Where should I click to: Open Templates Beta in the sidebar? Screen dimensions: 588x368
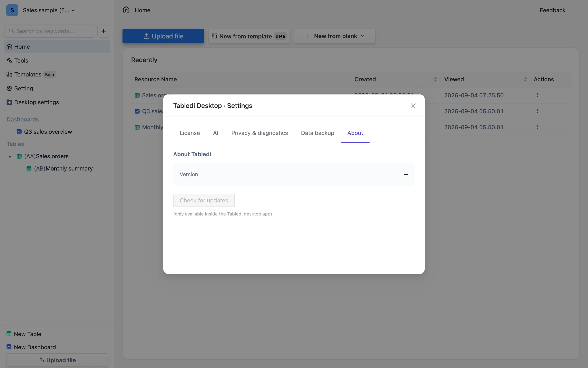point(57,74)
